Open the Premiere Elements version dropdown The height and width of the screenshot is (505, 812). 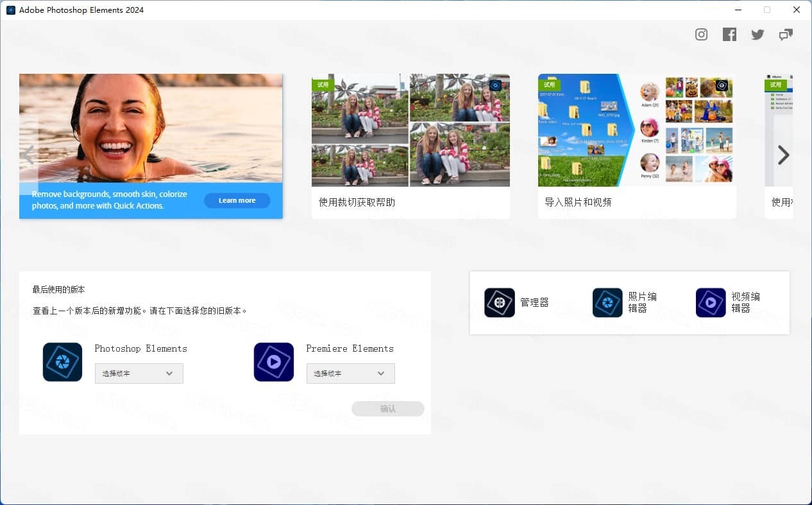point(351,373)
